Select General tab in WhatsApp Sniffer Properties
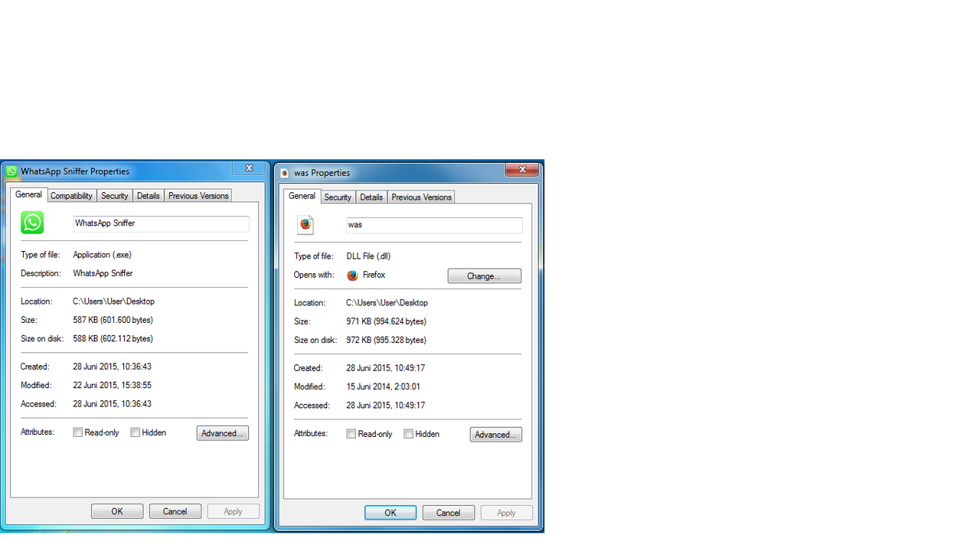The width and height of the screenshot is (980, 551). click(29, 194)
